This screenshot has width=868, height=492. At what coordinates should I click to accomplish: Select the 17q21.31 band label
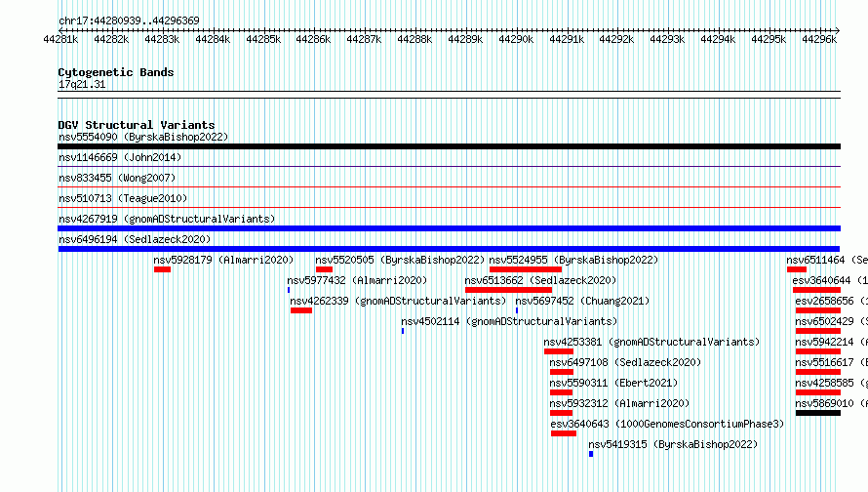tap(82, 84)
